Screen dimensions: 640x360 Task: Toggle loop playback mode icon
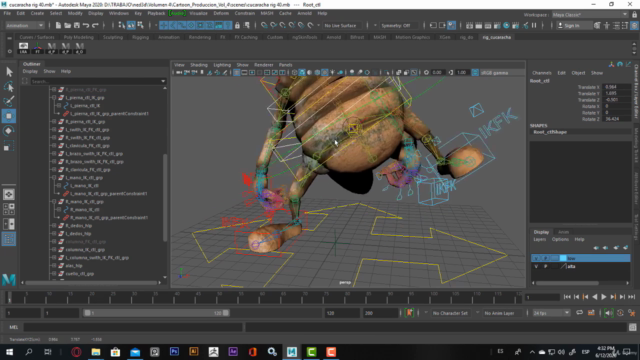pyautogui.click(x=580, y=313)
